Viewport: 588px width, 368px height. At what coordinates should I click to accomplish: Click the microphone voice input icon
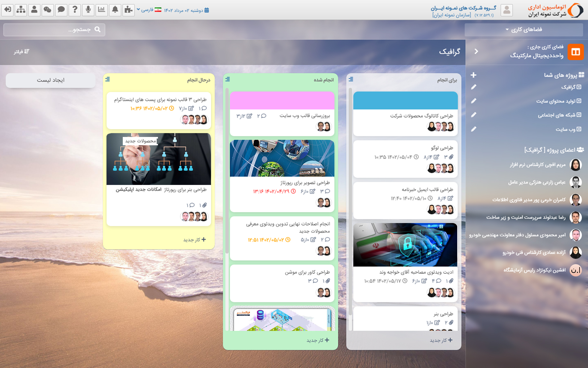pyautogui.click(x=88, y=10)
